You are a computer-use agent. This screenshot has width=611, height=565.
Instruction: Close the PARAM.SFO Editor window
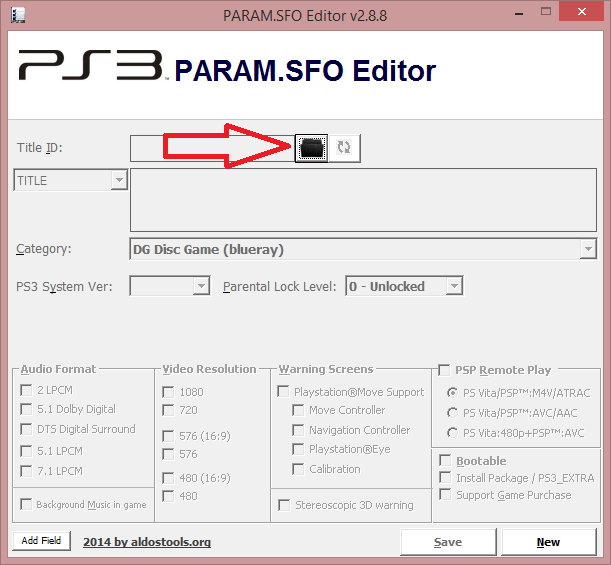coord(582,12)
